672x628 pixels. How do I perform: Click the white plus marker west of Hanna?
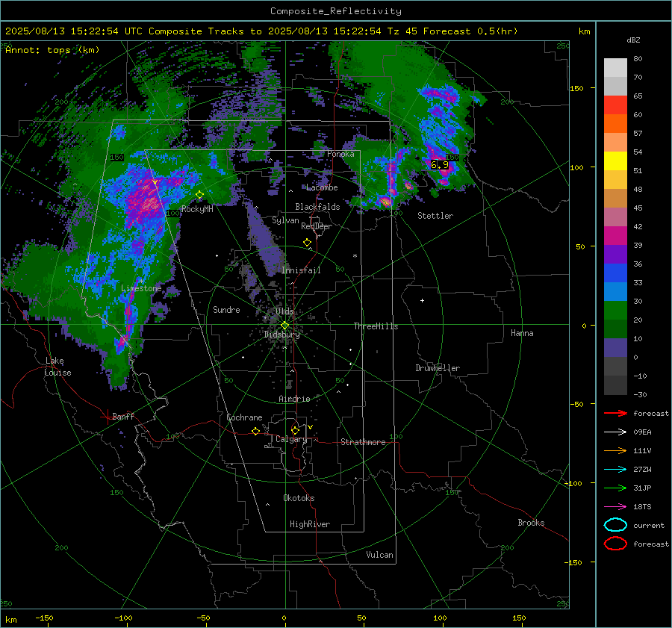click(x=422, y=300)
